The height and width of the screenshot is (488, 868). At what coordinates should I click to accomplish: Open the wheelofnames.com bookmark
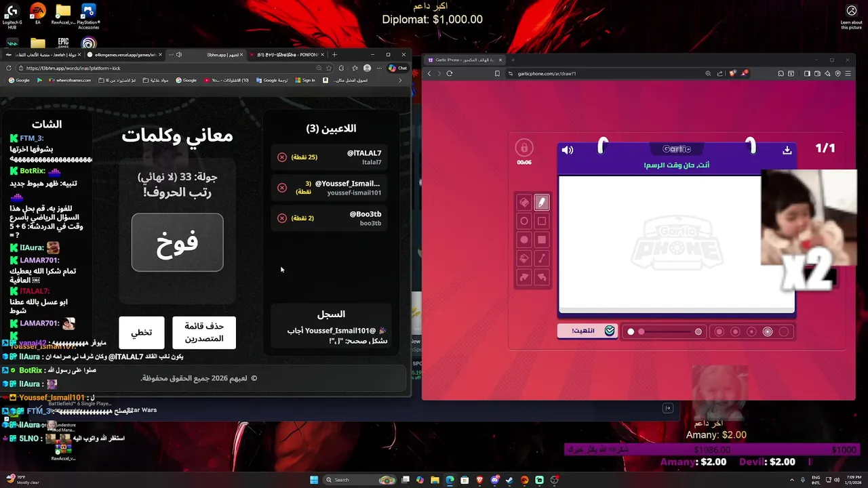tap(68, 80)
